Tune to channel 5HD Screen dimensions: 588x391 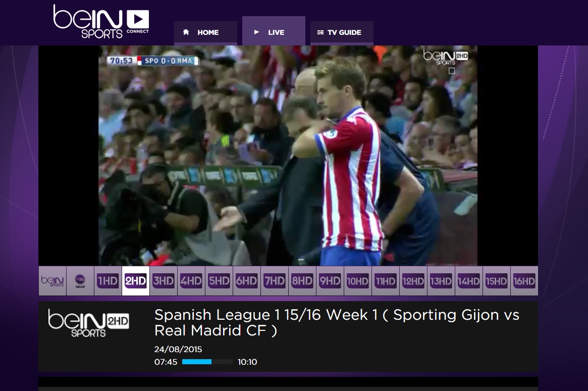click(219, 281)
